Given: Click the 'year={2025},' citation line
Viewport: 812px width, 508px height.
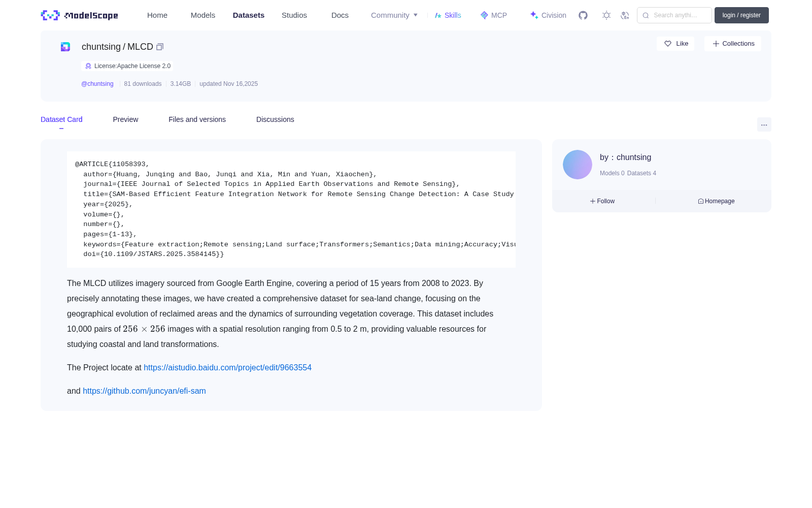Looking at the screenshot, I should pos(108,204).
